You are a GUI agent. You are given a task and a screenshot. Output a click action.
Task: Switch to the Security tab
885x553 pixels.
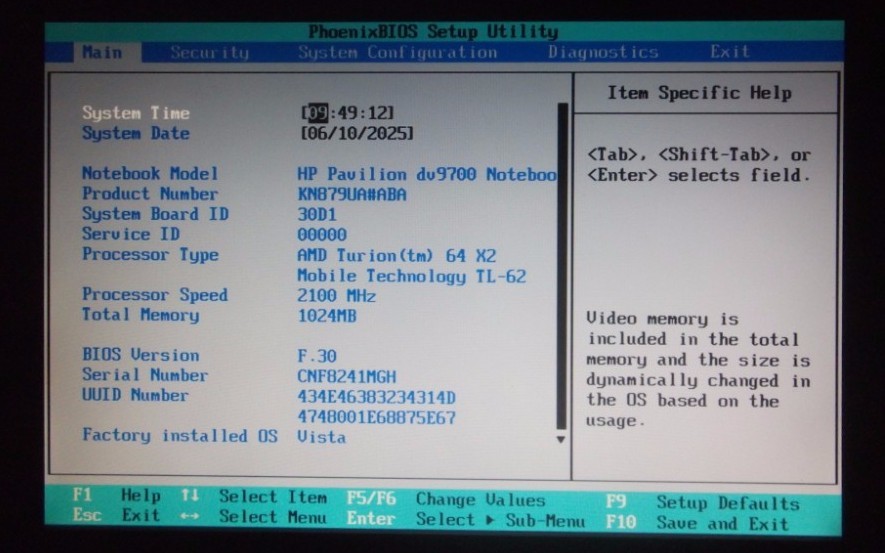(x=209, y=52)
